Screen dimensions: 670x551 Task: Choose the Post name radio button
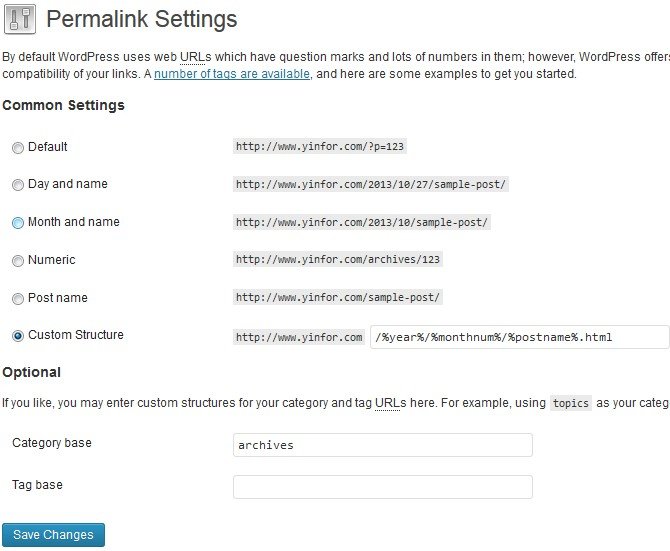[18, 299]
